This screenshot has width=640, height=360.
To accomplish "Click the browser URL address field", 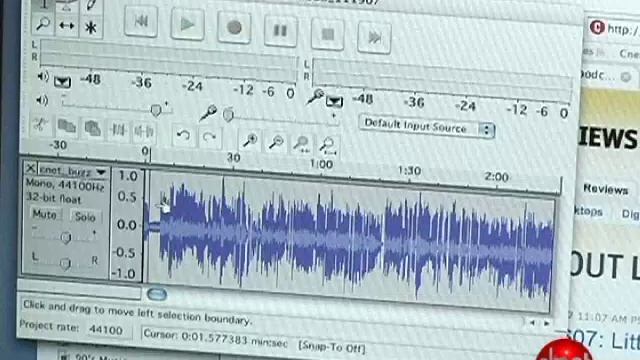I will click(x=622, y=29).
